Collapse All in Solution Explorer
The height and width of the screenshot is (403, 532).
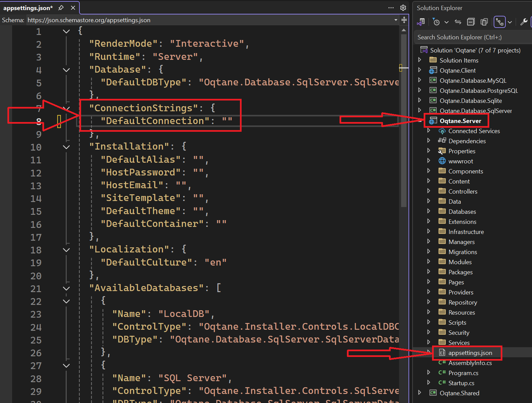point(471,22)
